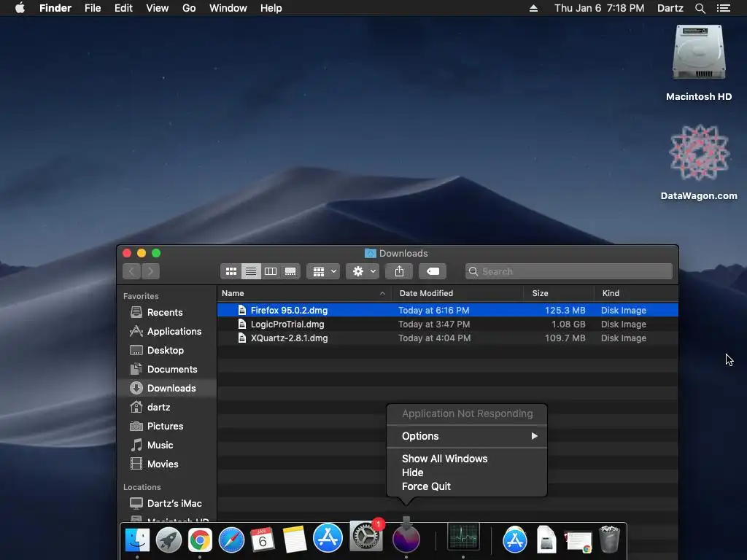Screen dimensions: 747x560
Task: Open the View menu
Action: [158, 8]
